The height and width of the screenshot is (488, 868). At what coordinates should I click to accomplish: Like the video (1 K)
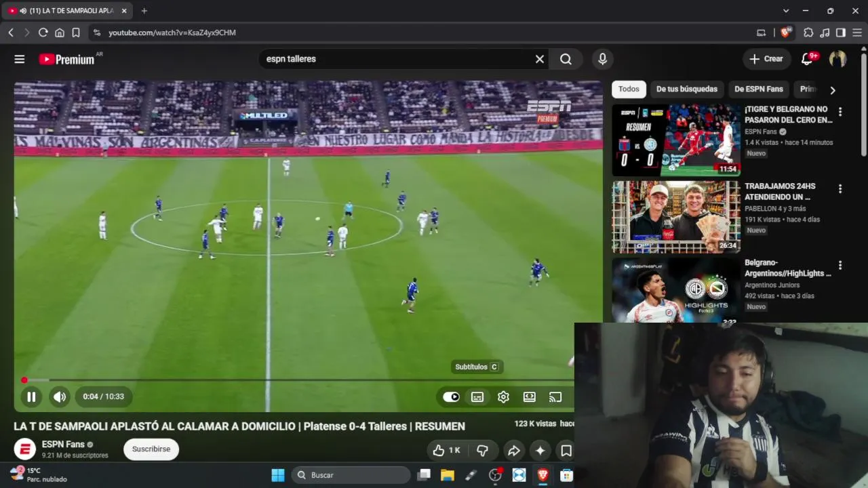pyautogui.click(x=447, y=451)
